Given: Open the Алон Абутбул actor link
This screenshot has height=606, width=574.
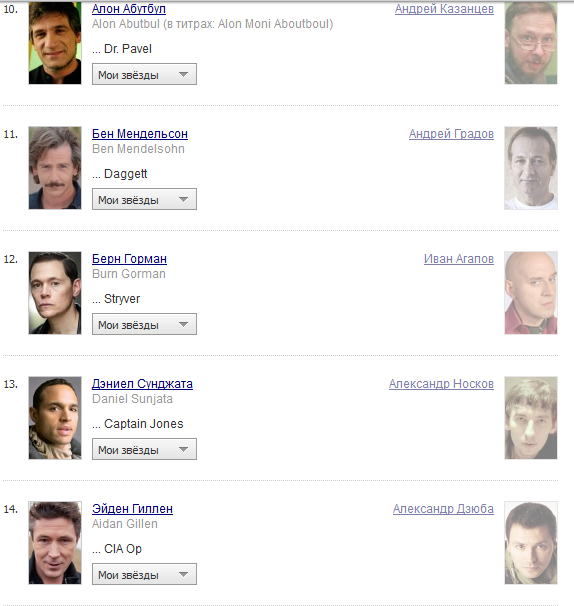Looking at the screenshot, I should 129,9.
